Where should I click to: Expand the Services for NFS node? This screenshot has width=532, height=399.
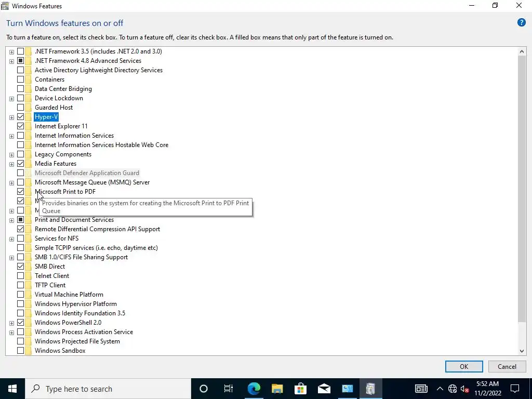(x=11, y=239)
